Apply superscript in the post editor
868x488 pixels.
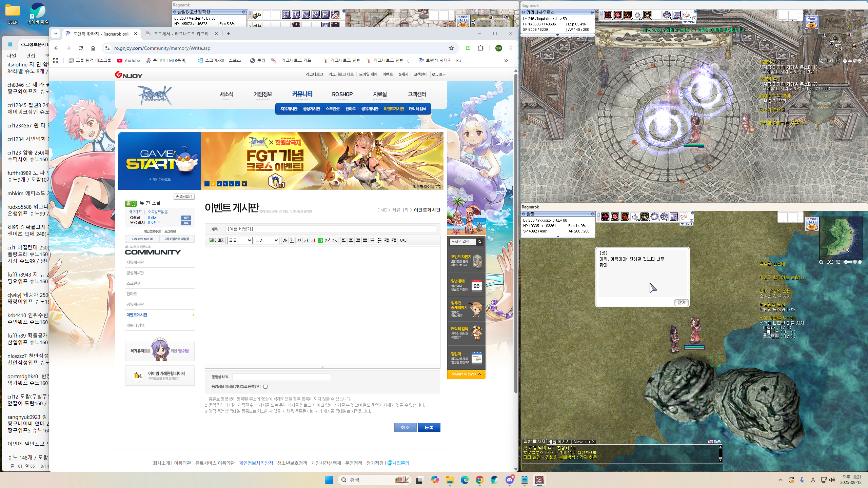pyautogui.click(x=328, y=240)
